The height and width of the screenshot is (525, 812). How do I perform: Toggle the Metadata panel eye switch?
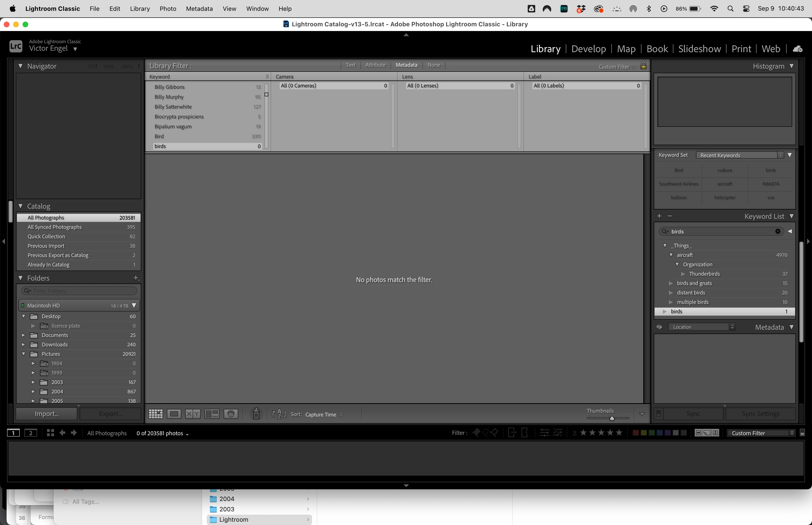click(x=659, y=327)
